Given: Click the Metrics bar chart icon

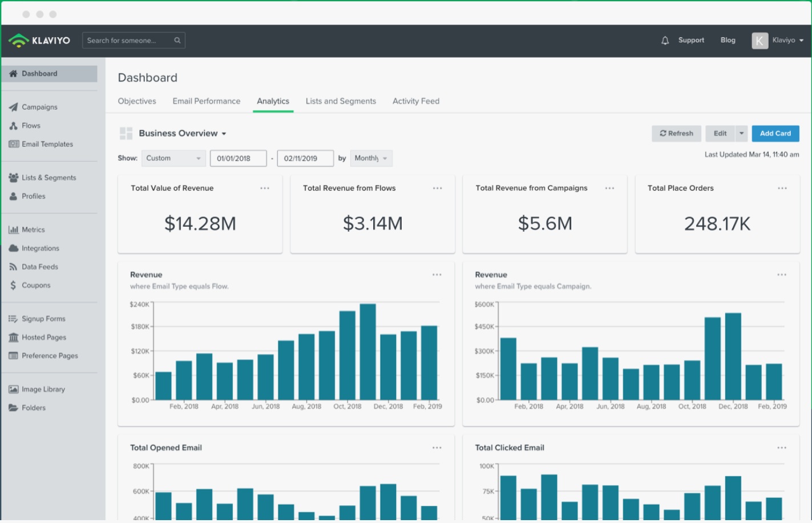Looking at the screenshot, I should tap(13, 230).
